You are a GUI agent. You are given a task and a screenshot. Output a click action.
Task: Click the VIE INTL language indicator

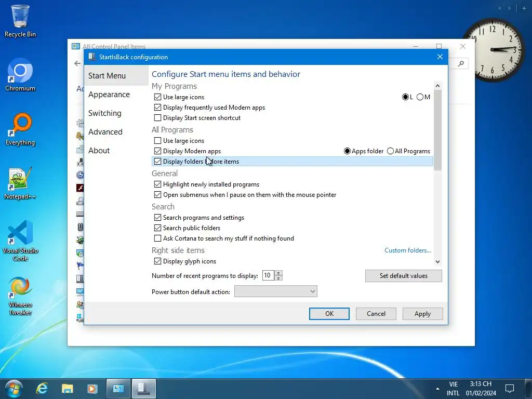pos(453,389)
